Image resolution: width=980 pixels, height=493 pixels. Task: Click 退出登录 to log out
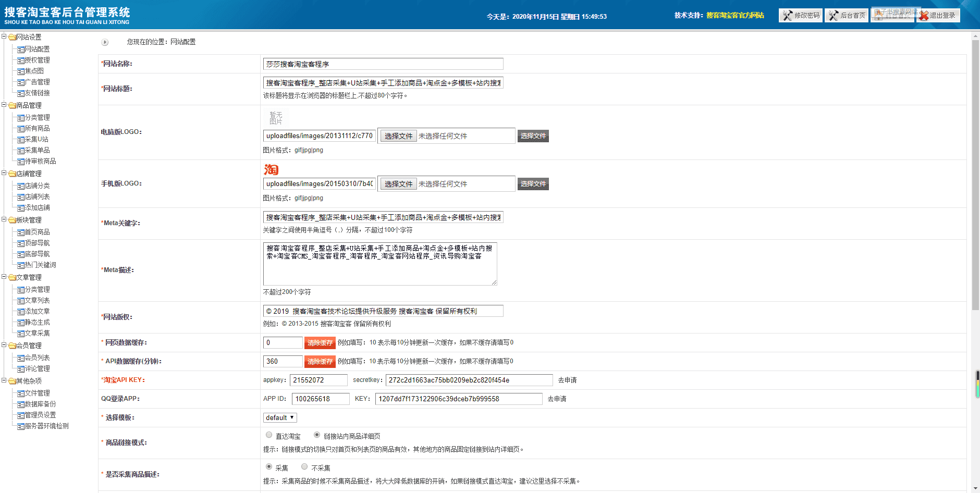pos(938,15)
